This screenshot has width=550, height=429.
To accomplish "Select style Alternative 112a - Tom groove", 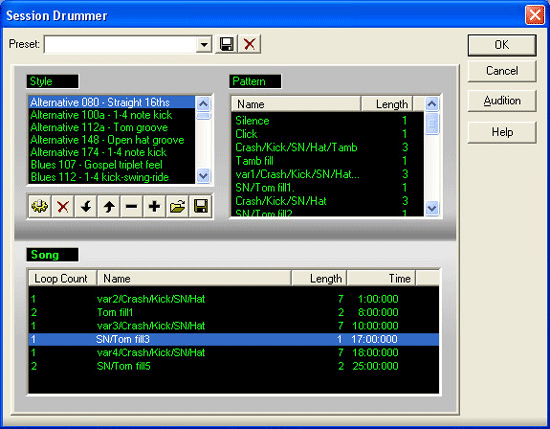I will coord(112,127).
